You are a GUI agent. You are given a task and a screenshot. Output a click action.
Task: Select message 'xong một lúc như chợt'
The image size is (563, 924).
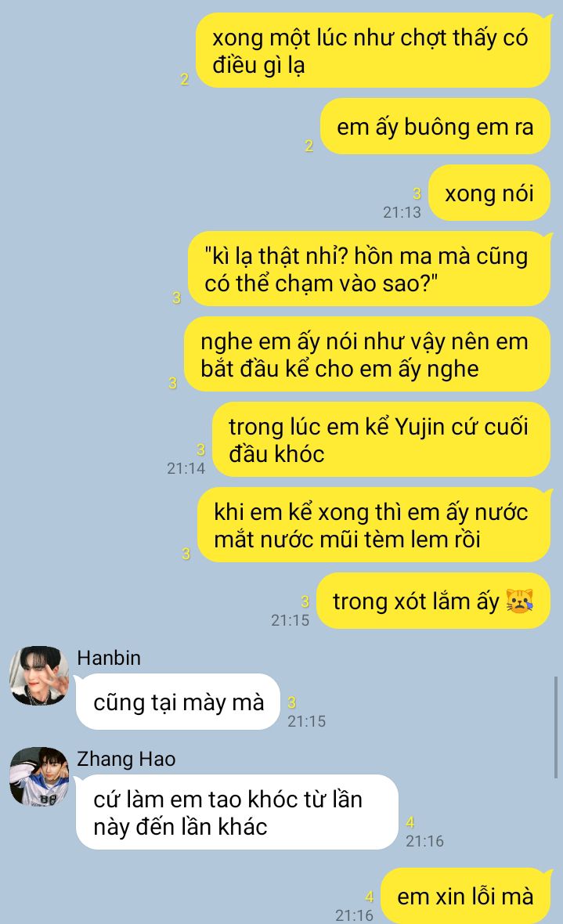tap(374, 51)
